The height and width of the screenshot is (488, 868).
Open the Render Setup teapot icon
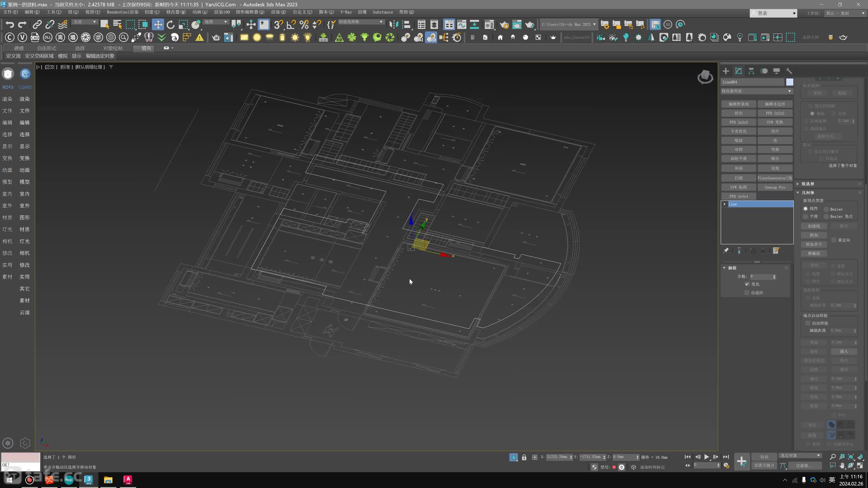point(504,24)
